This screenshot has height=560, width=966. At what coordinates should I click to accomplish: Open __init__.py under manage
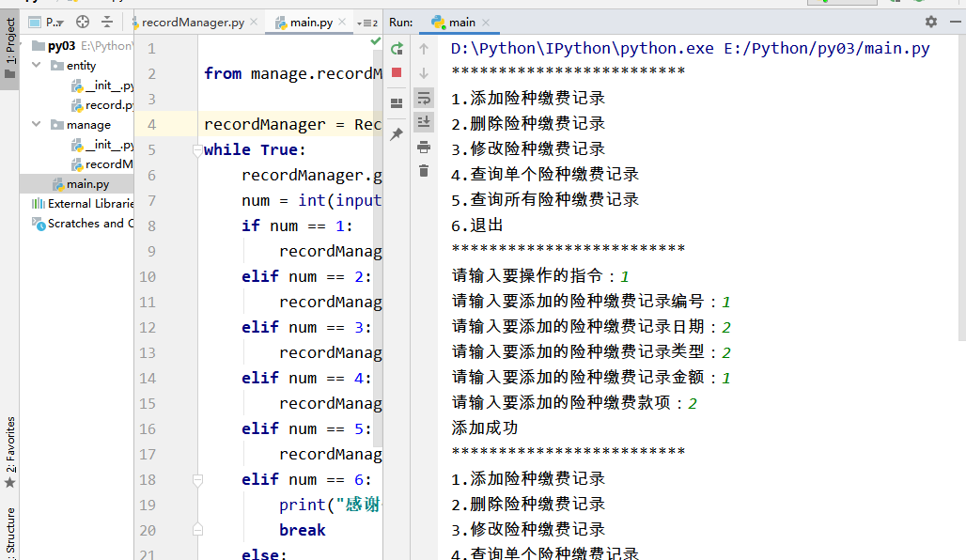102,144
